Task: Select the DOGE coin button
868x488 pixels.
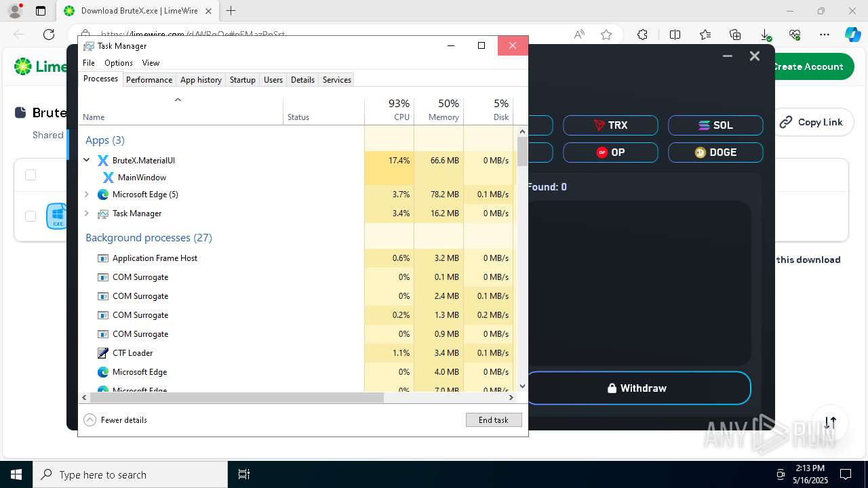Action: click(715, 152)
